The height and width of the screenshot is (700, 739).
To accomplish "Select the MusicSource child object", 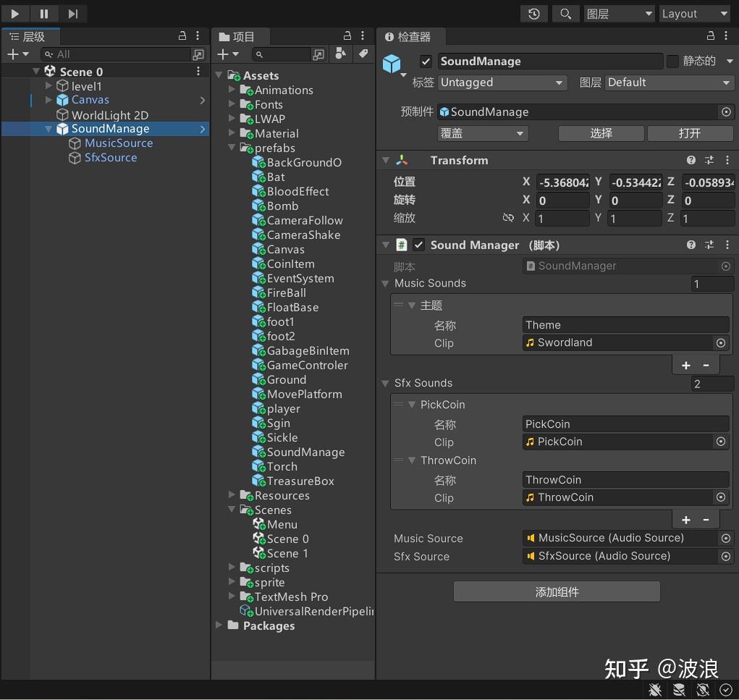I will (119, 143).
